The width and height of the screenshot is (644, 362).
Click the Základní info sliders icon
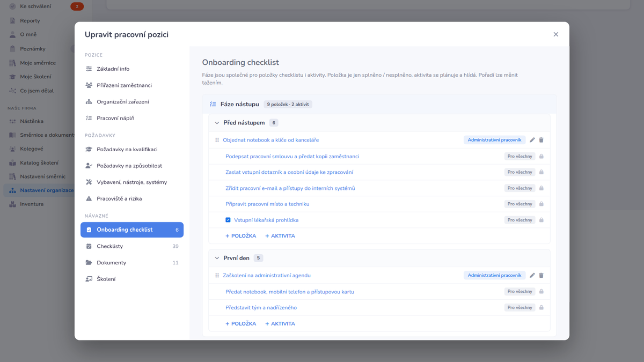[x=89, y=69]
